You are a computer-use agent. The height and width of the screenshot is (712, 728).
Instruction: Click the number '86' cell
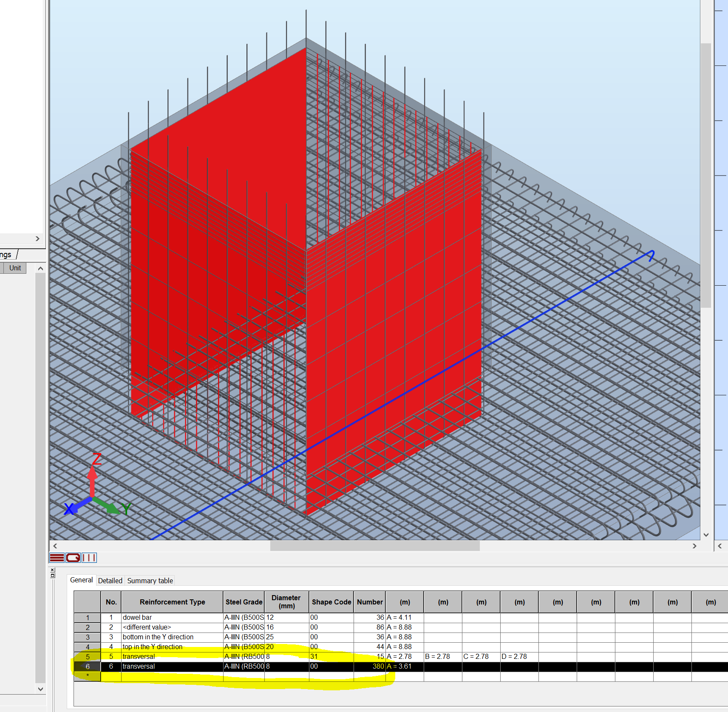tap(370, 627)
